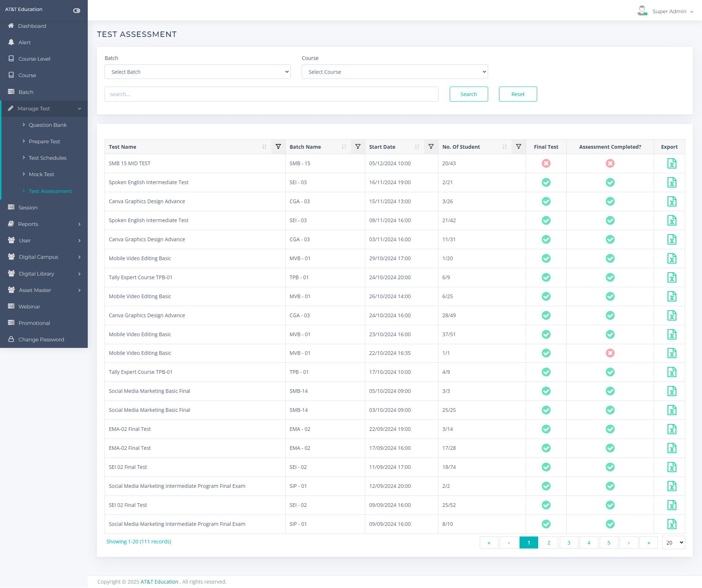Open the Select Course dropdown
This screenshot has width=702, height=588.
point(395,72)
